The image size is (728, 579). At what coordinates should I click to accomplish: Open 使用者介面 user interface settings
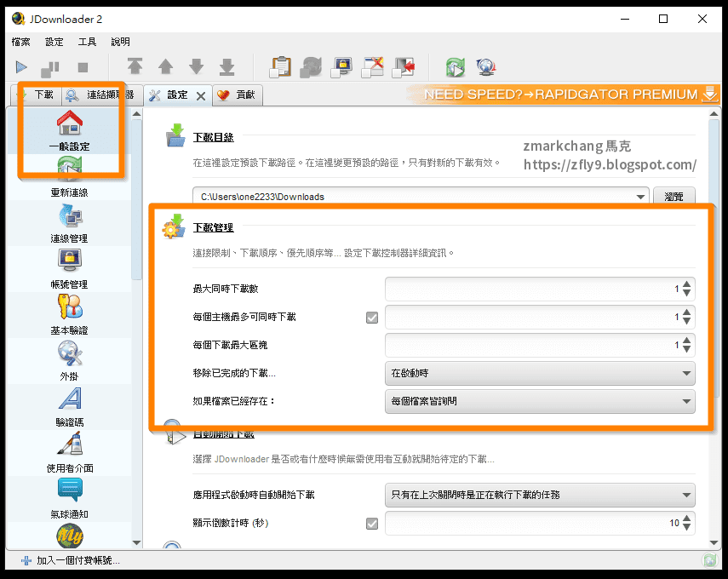pyautogui.click(x=70, y=453)
